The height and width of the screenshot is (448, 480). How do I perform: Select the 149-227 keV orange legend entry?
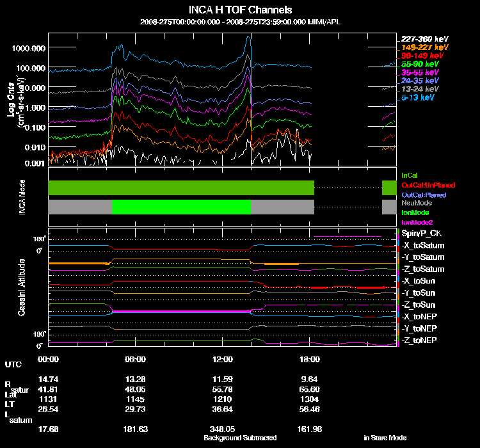424,47
